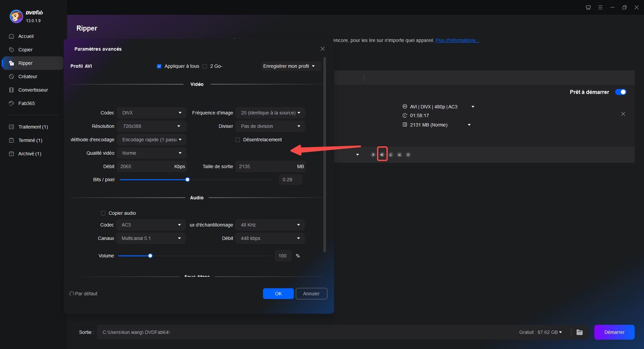Check the Copier audio checkbox

pos(103,213)
